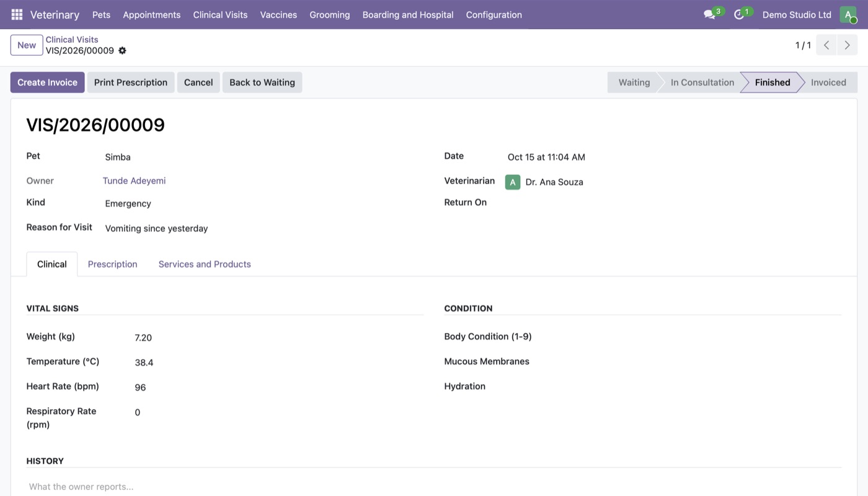This screenshot has height=496, width=868.
Task: Open the Clinical Visits menu
Action: click(x=220, y=14)
